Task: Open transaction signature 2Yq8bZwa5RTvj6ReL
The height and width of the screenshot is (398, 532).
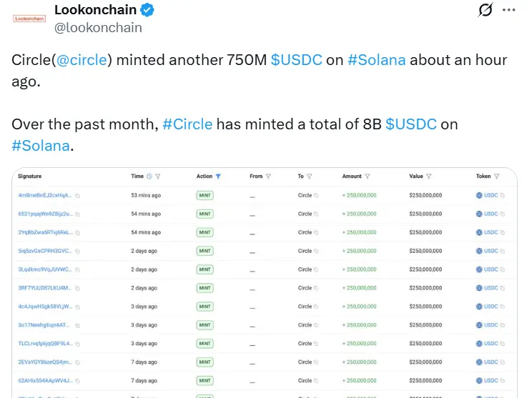Action: click(45, 232)
